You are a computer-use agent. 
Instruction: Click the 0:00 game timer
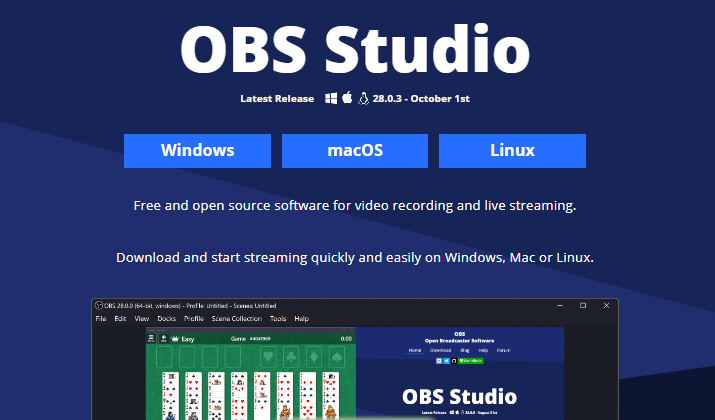[346, 339]
